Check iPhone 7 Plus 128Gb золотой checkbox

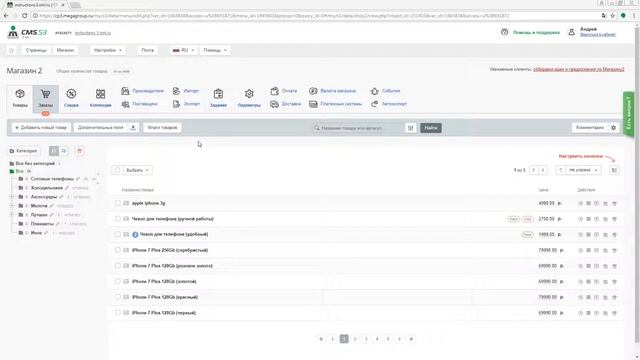[x=118, y=281]
